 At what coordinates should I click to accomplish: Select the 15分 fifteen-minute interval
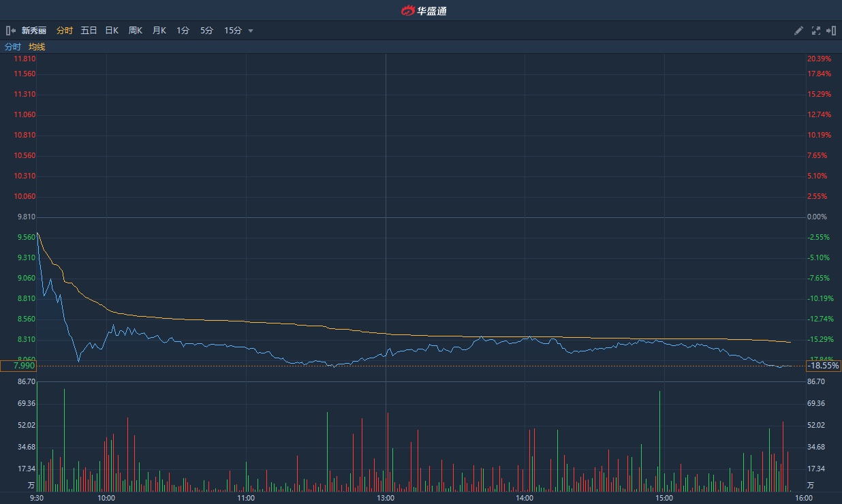coord(233,31)
